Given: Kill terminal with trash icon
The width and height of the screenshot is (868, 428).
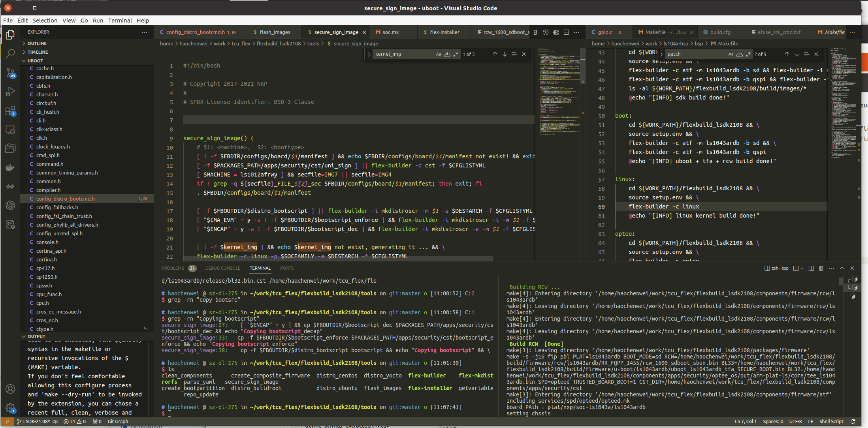Looking at the screenshot, I should (x=821, y=268).
